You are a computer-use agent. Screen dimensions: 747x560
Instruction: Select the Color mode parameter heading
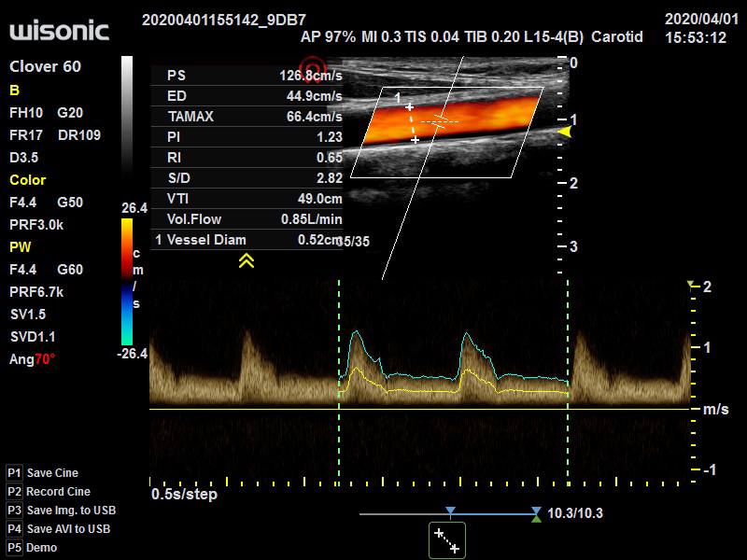click(27, 179)
